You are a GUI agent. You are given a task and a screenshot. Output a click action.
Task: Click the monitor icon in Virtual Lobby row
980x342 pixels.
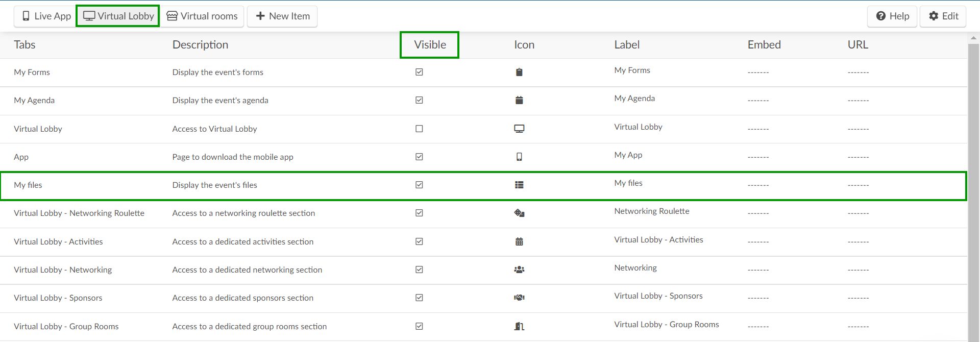tap(519, 129)
